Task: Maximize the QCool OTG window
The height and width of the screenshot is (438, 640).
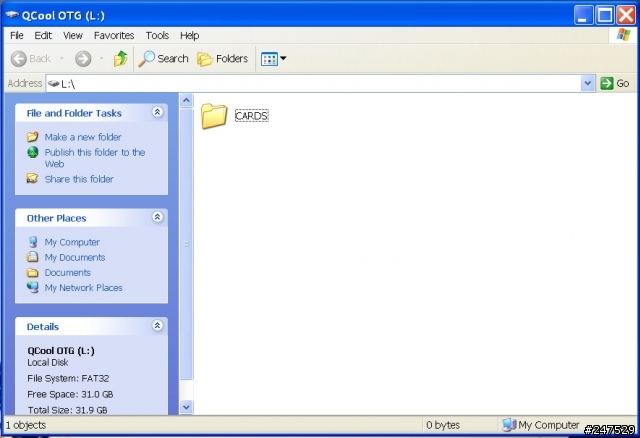Action: click(605, 15)
